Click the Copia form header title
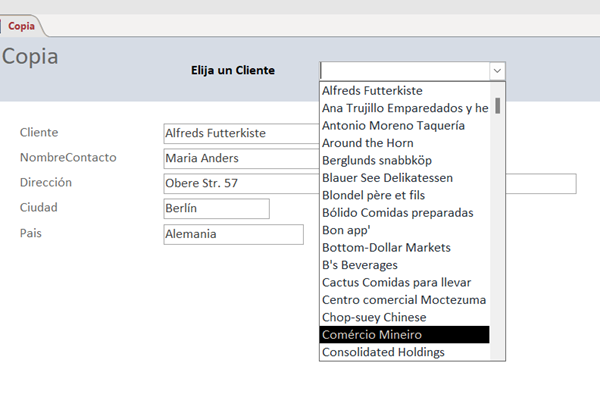The width and height of the screenshot is (600, 410). click(x=30, y=56)
